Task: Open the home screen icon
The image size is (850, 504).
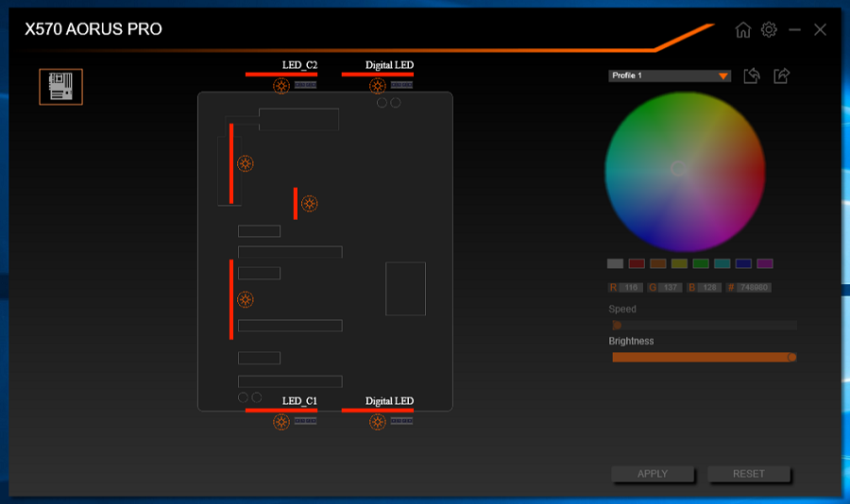Action: (x=743, y=30)
